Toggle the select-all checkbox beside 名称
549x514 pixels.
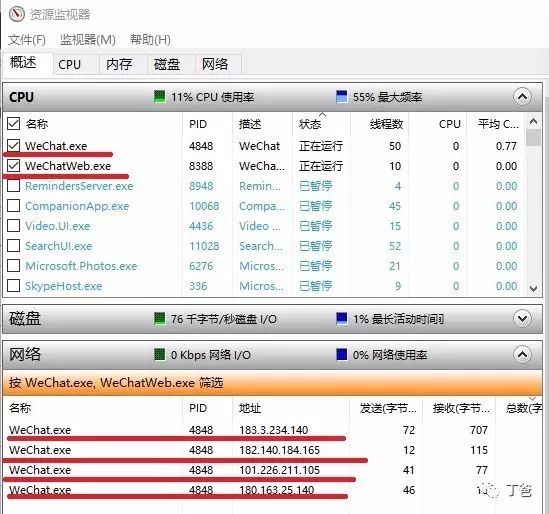click(13, 123)
